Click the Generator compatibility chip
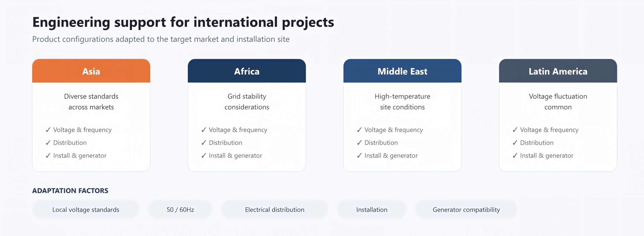The width and height of the screenshot is (644, 236). coord(466,209)
